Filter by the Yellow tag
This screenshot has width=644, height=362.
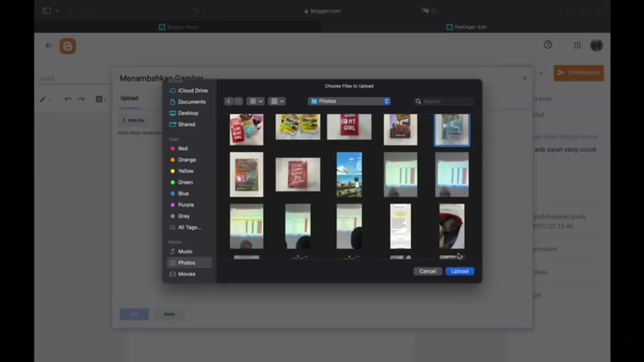pos(182,171)
